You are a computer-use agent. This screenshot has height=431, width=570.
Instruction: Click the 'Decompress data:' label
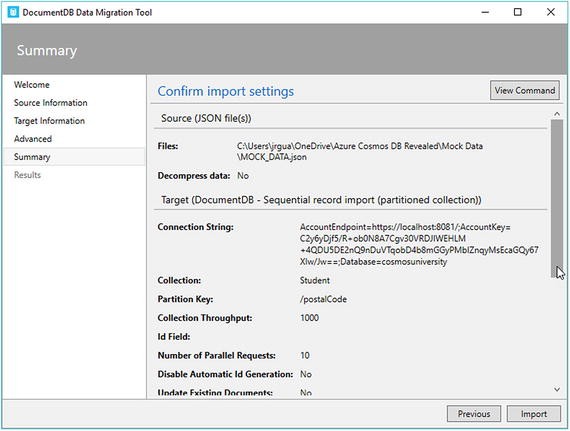194,176
